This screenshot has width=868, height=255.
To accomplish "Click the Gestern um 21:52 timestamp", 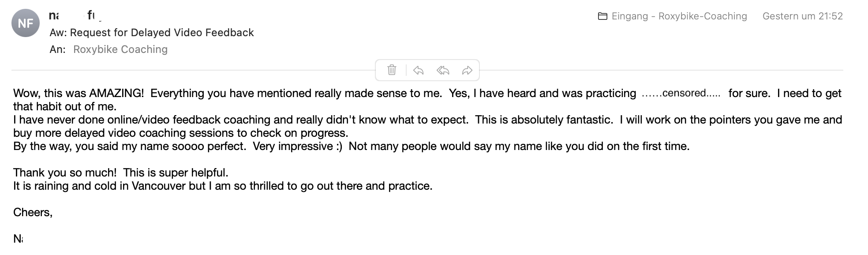I will point(802,16).
